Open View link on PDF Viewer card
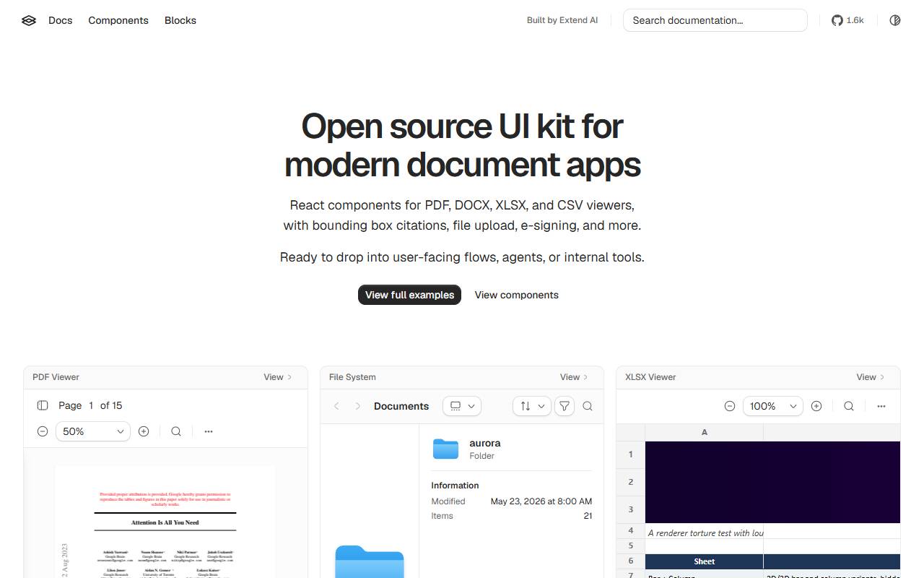 278,377
